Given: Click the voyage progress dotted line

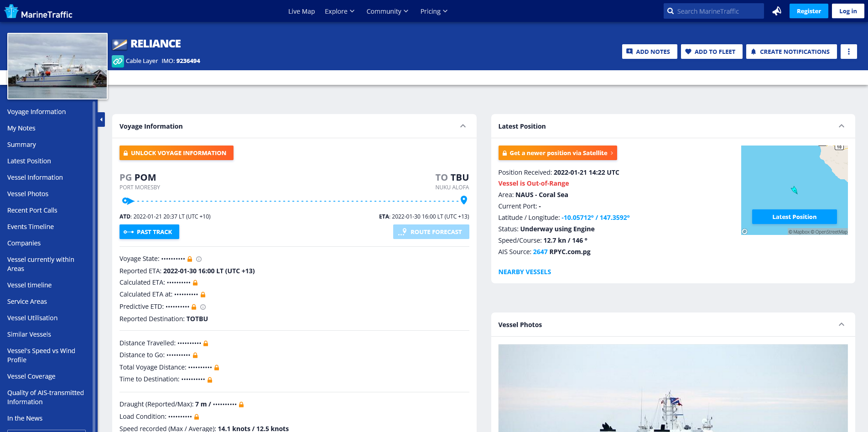Looking at the screenshot, I should coord(296,201).
